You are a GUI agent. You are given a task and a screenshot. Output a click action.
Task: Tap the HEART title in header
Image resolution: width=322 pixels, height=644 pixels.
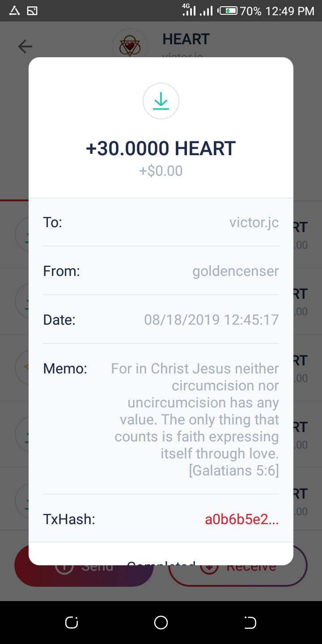pos(186,39)
